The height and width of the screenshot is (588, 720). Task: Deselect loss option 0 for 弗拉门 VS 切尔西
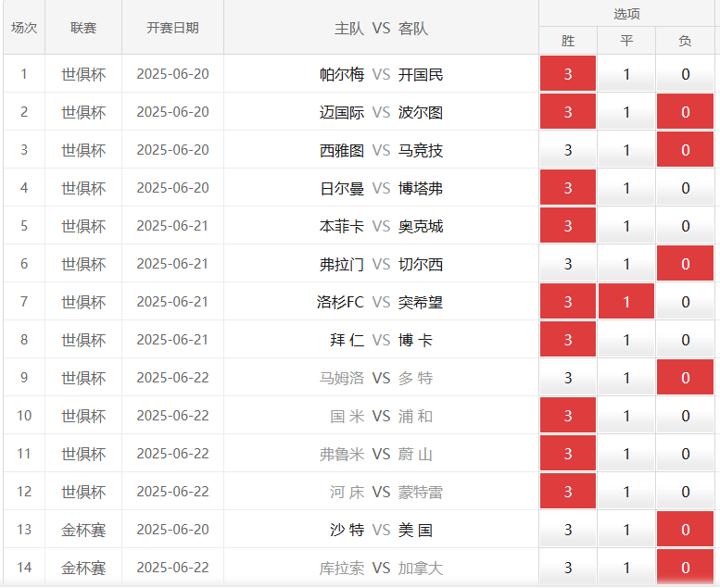tap(685, 264)
